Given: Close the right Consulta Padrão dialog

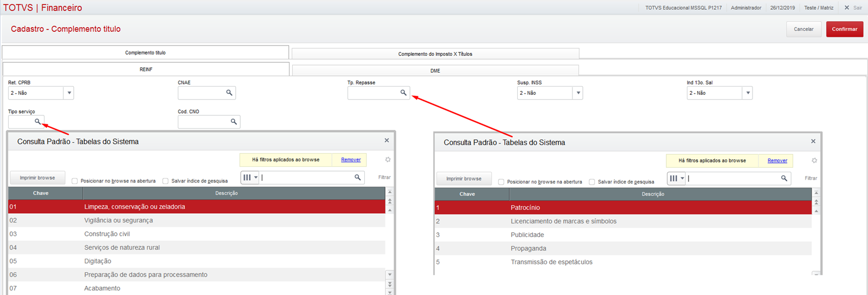Looking at the screenshot, I should (x=813, y=141).
